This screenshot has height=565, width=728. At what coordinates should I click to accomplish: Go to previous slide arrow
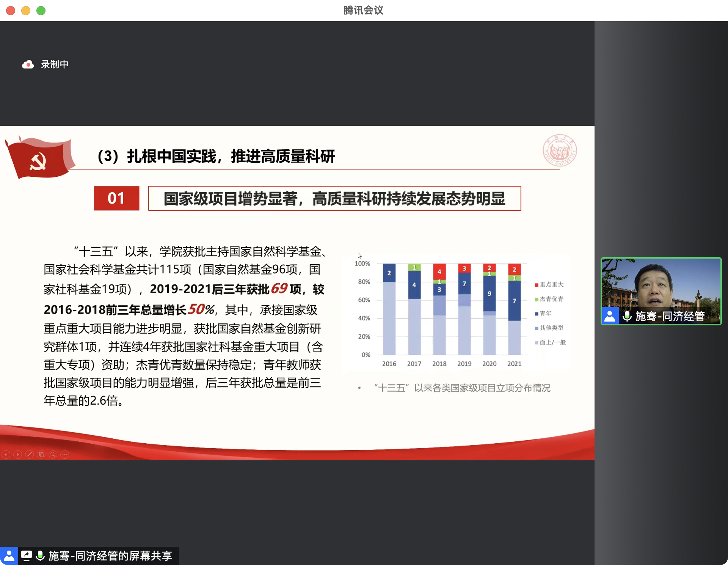(6, 454)
